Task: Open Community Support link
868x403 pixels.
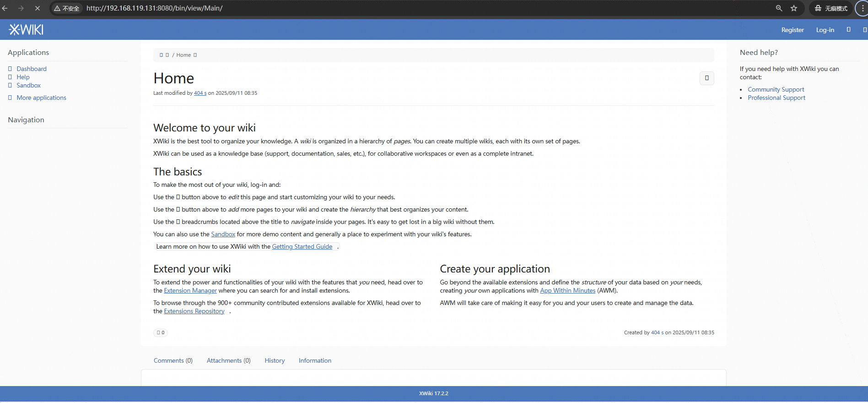Action: coord(776,89)
